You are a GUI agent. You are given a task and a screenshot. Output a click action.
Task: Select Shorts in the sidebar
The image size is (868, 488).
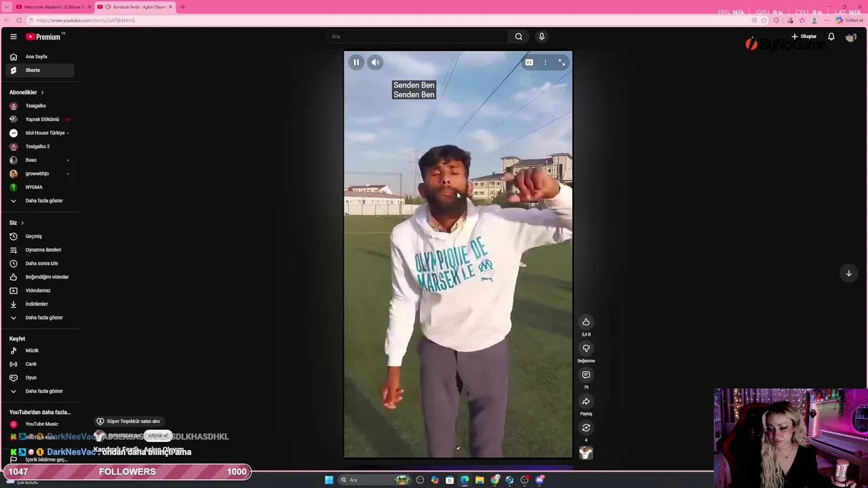coord(39,70)
